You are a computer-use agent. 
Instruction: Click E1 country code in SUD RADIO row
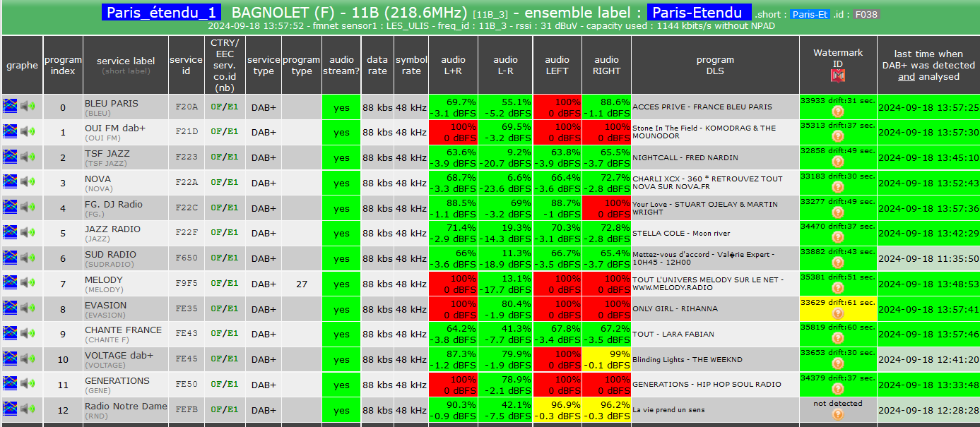(232, 258)
